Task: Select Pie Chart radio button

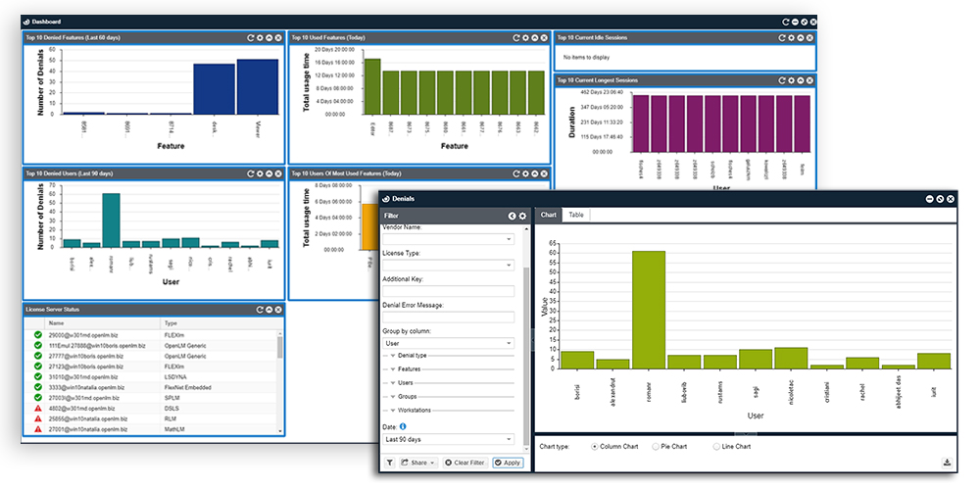Action: 655,447
